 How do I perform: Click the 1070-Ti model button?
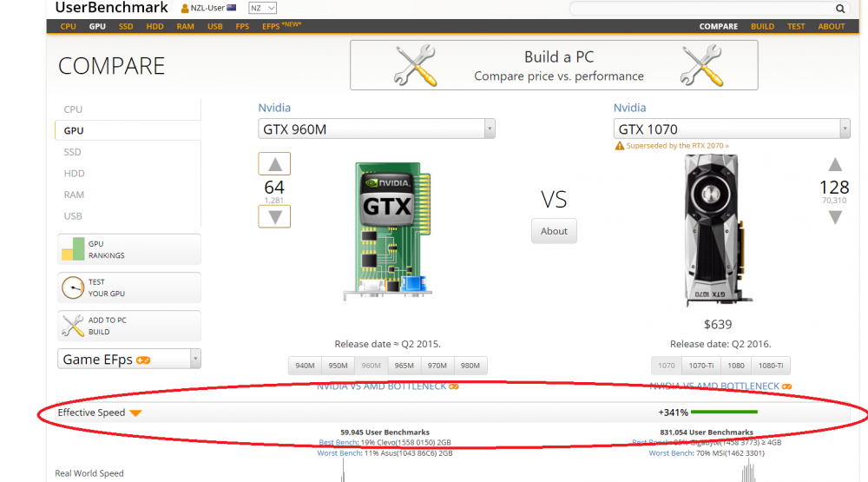[700, 366]
